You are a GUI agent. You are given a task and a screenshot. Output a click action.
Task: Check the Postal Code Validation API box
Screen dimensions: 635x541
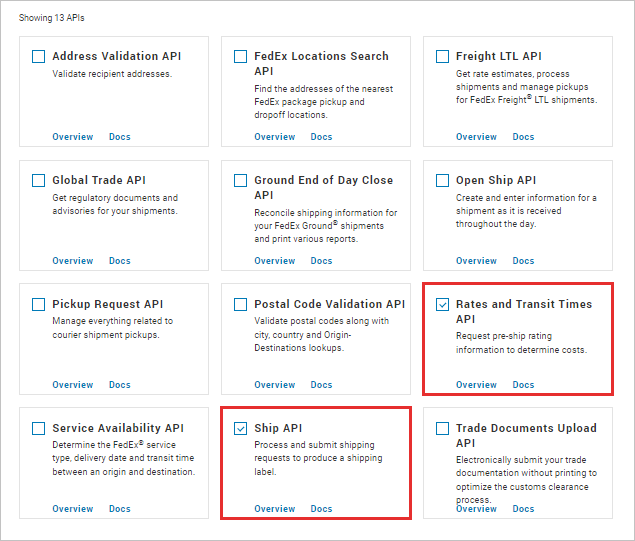(x=241, y=305)
